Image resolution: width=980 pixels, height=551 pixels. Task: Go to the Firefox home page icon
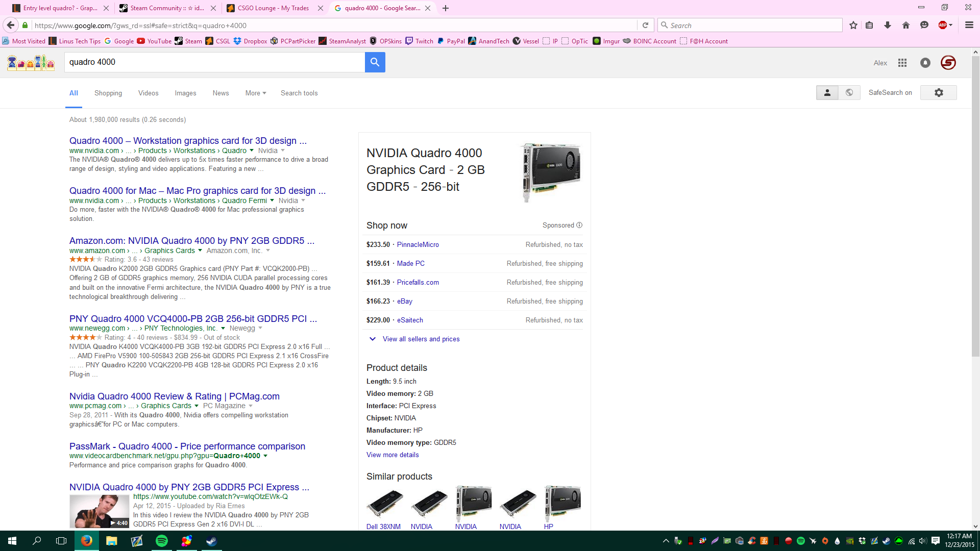pyautogui.click(x=906, y=25)
